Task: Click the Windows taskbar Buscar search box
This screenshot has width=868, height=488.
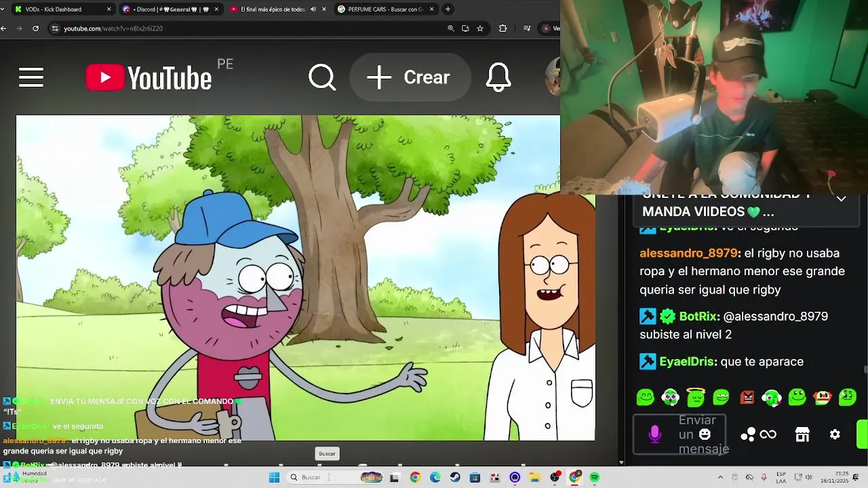Action: 334,477
